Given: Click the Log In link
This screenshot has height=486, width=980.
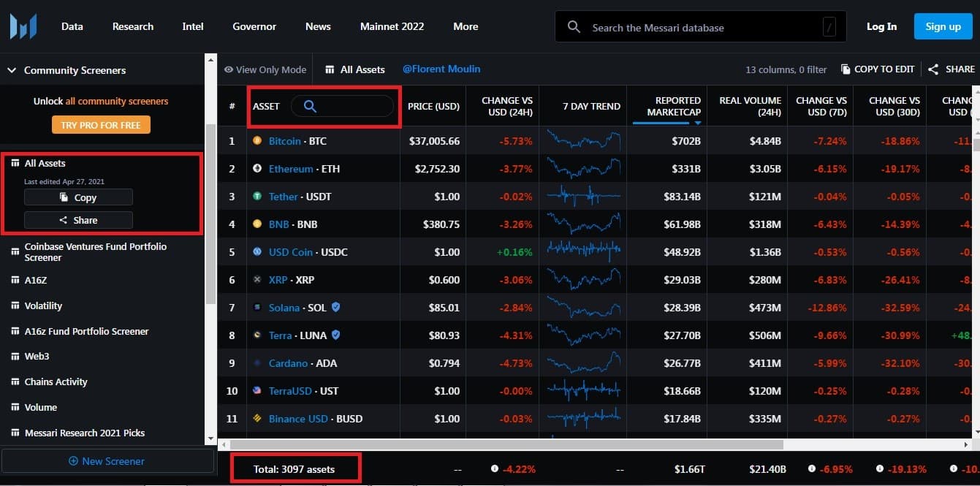Looking at the screenshot, I should coord(881,26).
